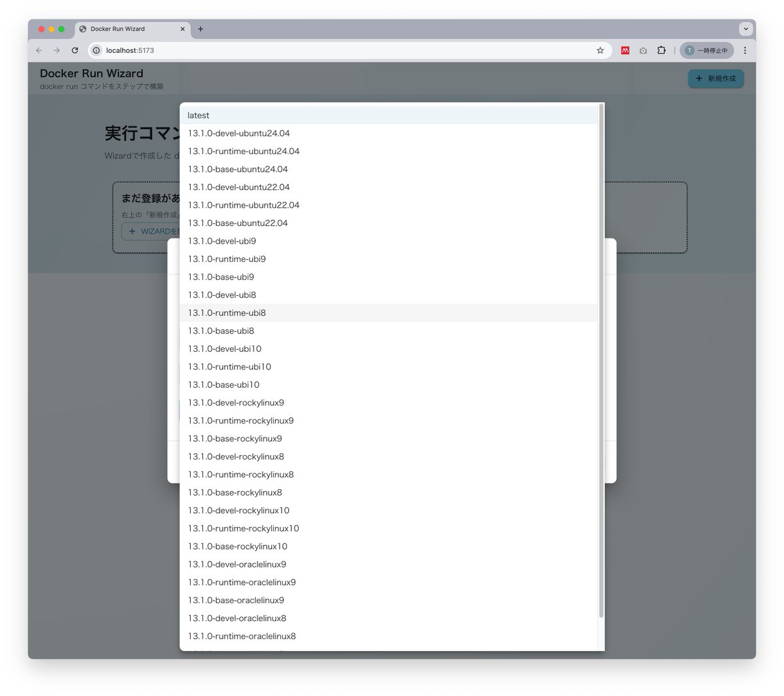The height and width of the screenshot is (696, 784).
Task: Select 13.1.0-base-rockylinux8 entry
Action: coord(389,492)
